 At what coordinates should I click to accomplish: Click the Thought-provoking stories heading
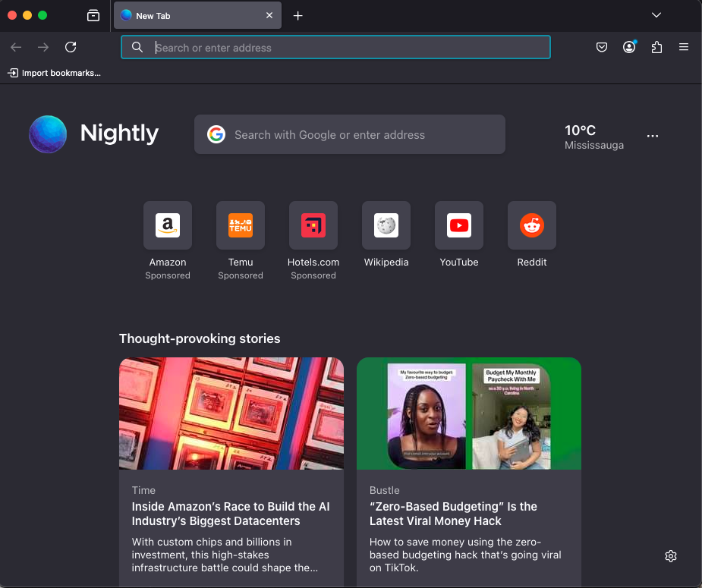[200, 338]
